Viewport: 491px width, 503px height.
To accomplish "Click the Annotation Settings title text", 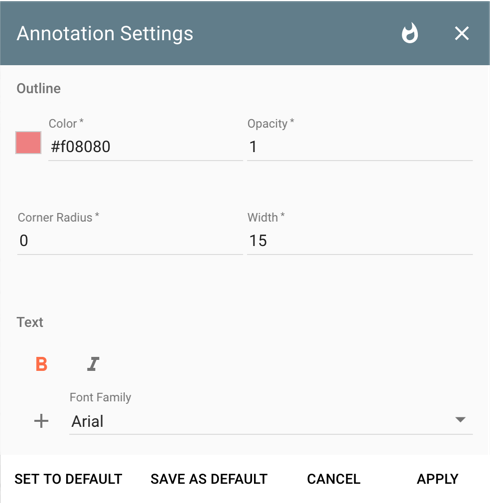I will [x=105, y=34].
